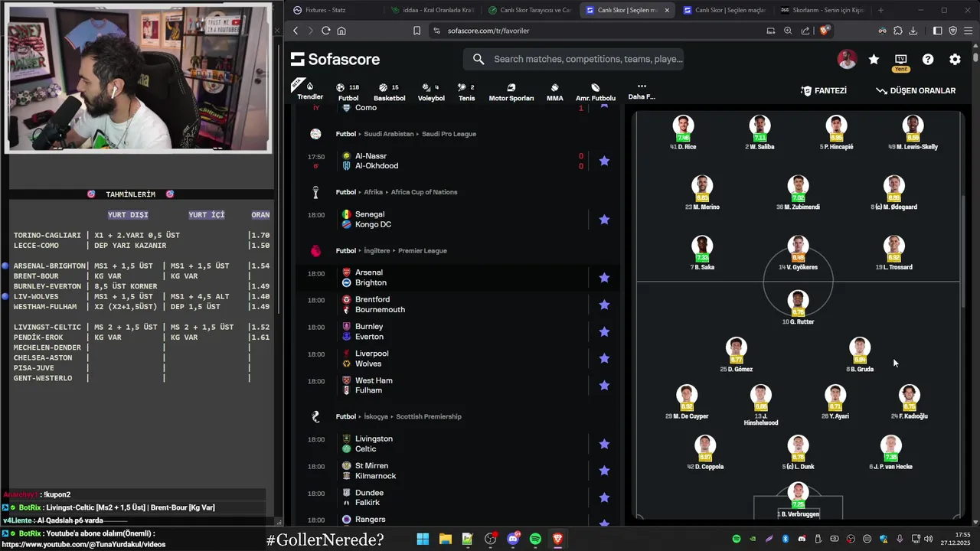Open the browser extensions puzzle icon
Screen dimensions: 980x551
(x=897, y=31)
